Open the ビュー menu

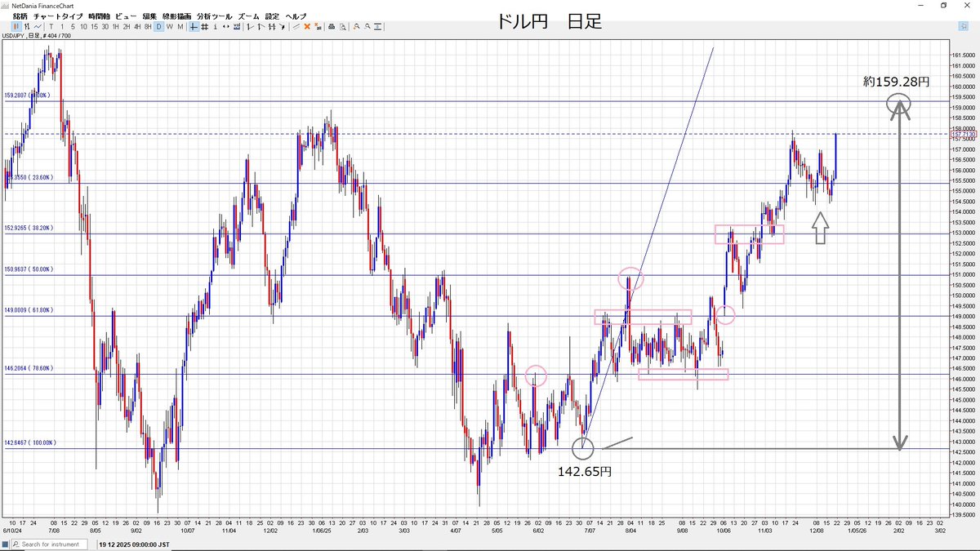(127, 16)
